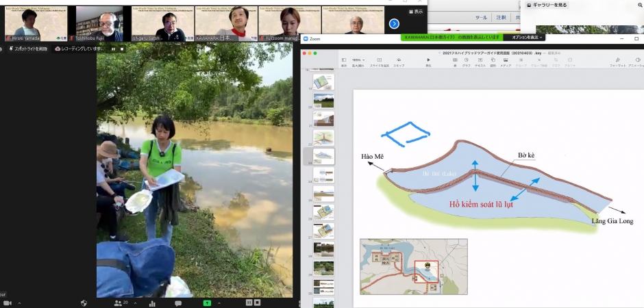Click the blue hand-drawn rectangle annotation
The height and width of the screenshot is (308, 644).
click(x=406, y=133)
